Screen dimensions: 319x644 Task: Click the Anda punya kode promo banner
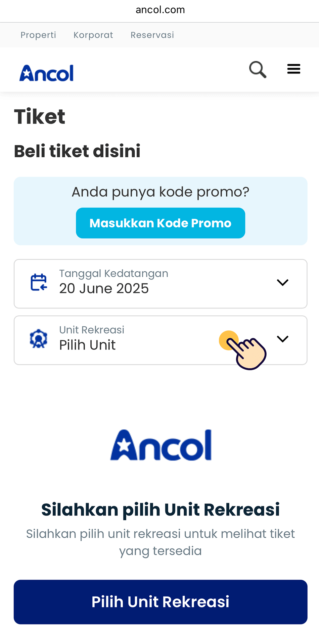[x=161, y=211]
